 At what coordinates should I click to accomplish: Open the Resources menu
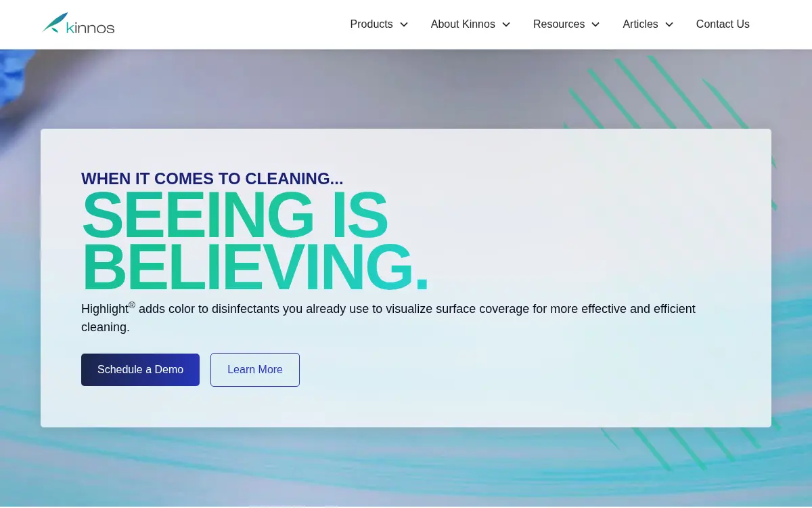point(559,24)
